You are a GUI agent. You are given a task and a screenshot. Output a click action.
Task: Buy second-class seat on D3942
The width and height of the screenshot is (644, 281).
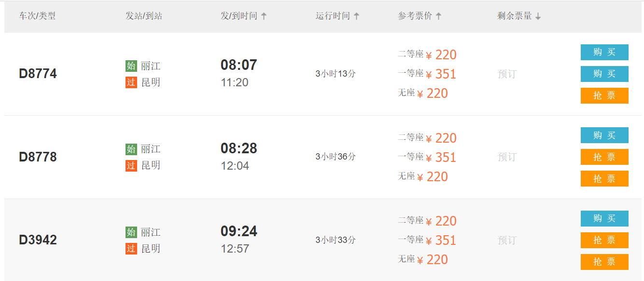coord(604,218)
